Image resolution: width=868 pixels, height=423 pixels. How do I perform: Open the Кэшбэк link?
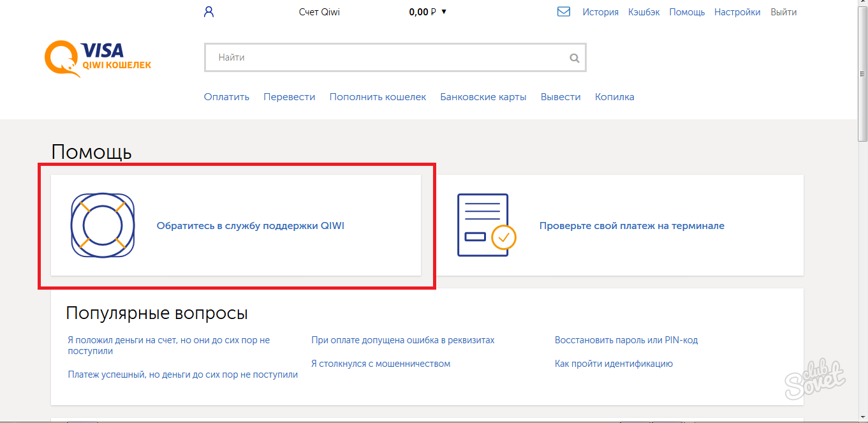point(644,12)
